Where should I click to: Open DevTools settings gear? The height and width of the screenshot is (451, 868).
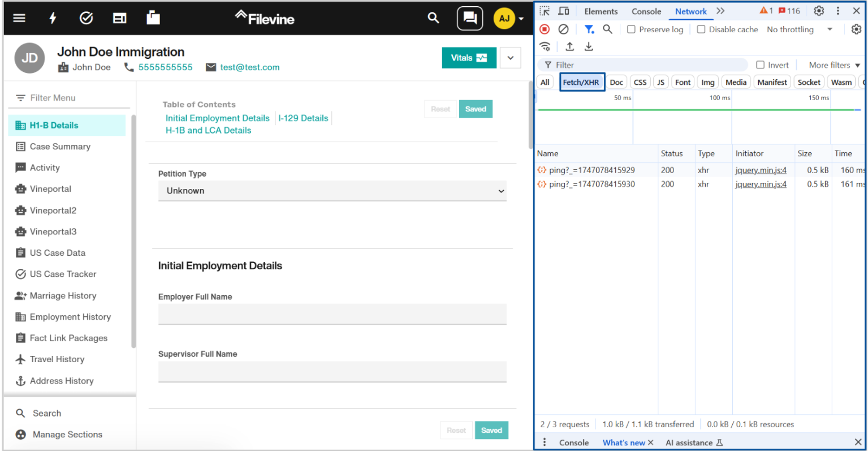click(x=819, y=11)
